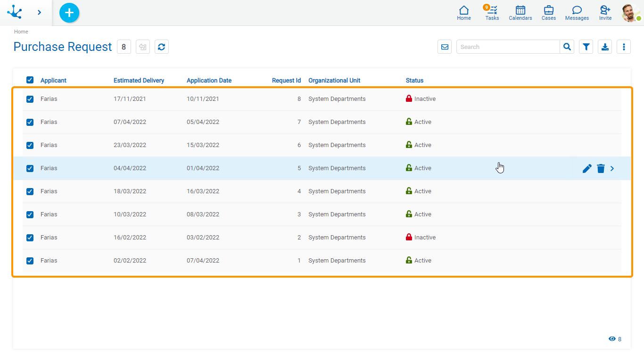Image resolution: width=644 pixels, height=362 pixels.
Task: Focus the Search input field
Action: point(508,47)
